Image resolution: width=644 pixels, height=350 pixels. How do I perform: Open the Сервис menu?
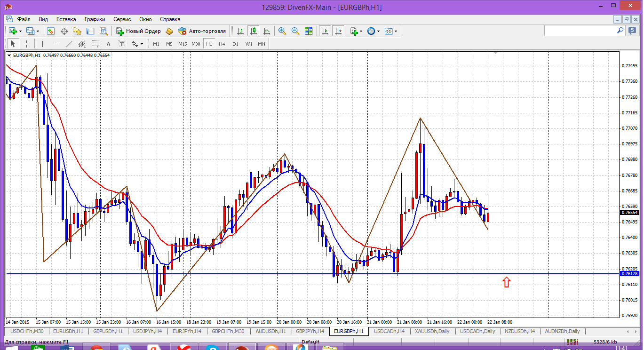click(122, 19)
